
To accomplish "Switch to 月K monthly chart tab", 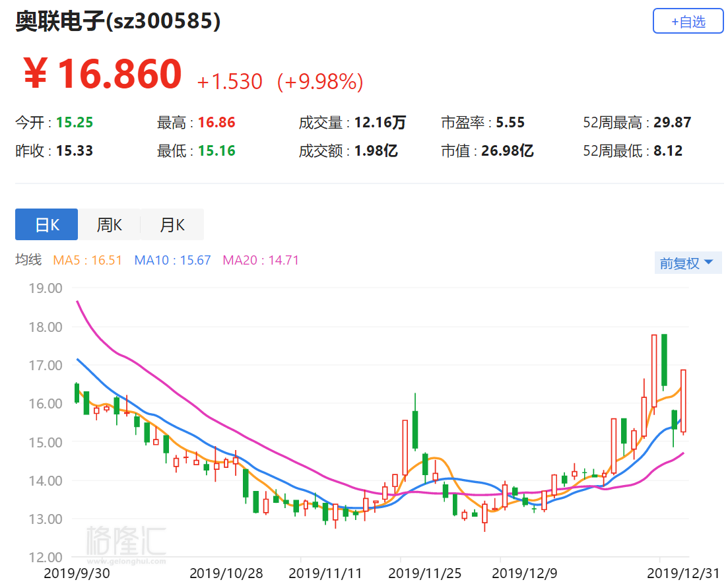I will click(172, 224).
